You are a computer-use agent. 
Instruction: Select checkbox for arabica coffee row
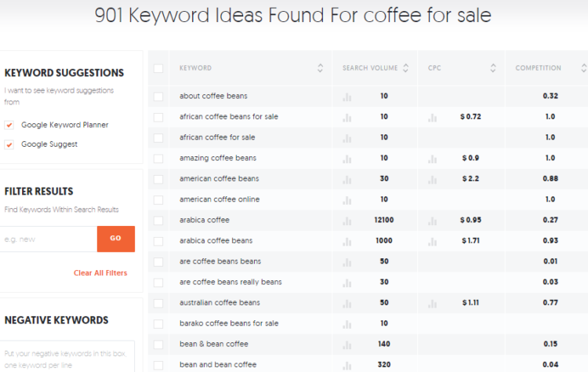tap(158, 221)
